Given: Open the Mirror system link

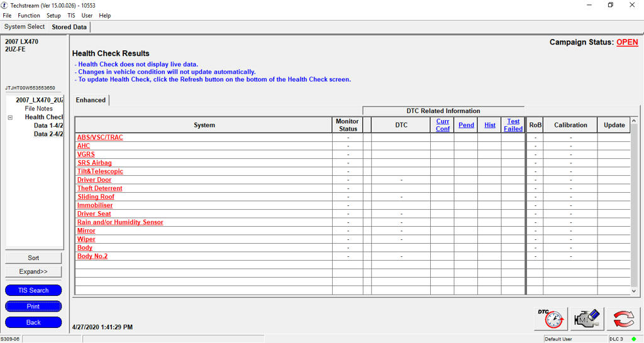Looking at the screenshot, I should 86,231.
